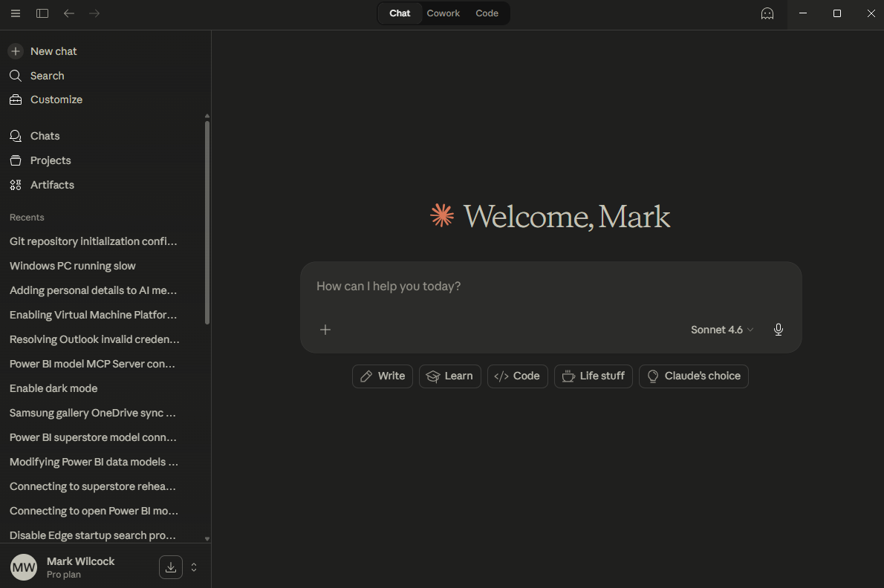Click the plus attachment icon in prompt box
Image resolution: width=884 pixels, height=588 pixels.
pos(325,330)
